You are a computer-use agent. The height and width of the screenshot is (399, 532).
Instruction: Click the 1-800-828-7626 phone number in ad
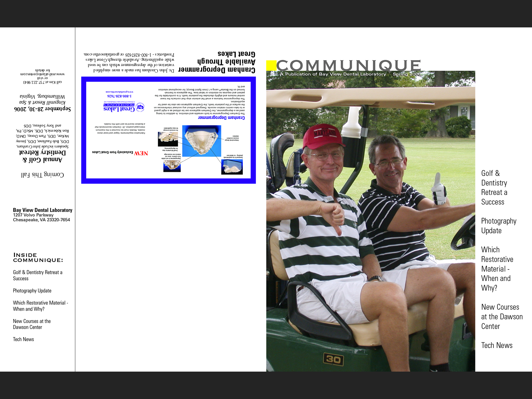[x=119, y=96]
